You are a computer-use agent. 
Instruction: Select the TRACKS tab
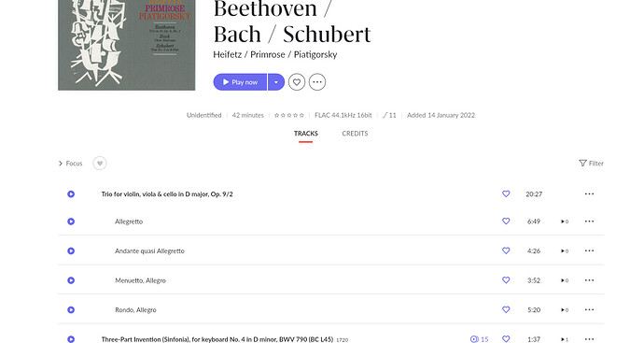coord(305,134)
